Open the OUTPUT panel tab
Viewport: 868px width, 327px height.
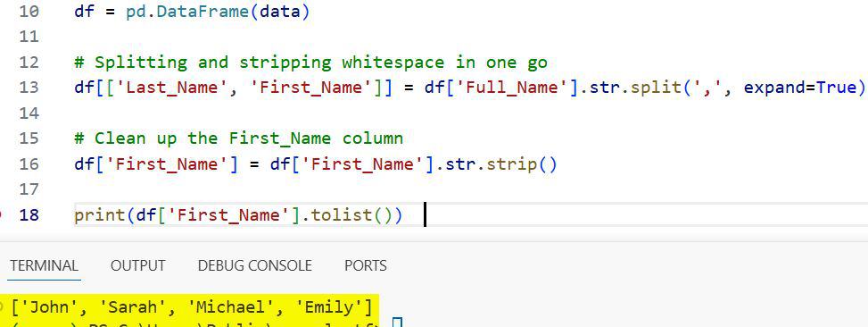(x=138, y=265)
